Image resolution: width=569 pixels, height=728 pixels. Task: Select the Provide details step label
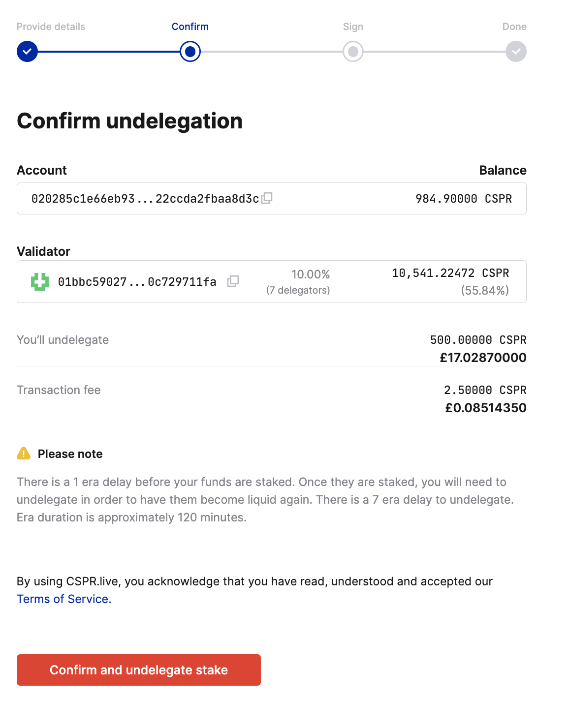51,27
